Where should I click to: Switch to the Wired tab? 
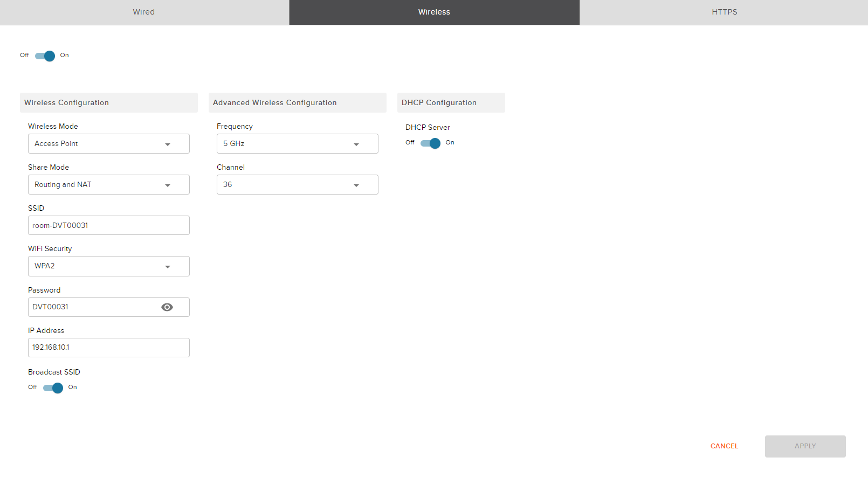(144, 12)
